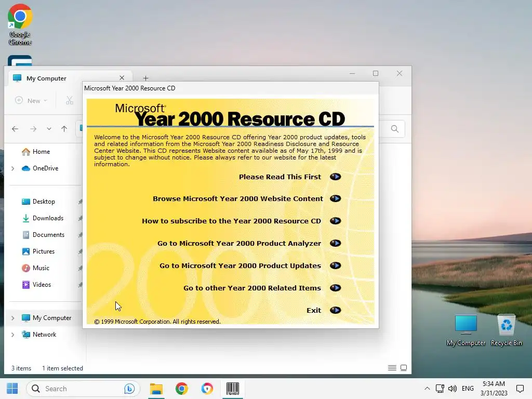Go up one level in File Explorer
The width and height of the screenshot is (532, 399).
pos(64,129)
